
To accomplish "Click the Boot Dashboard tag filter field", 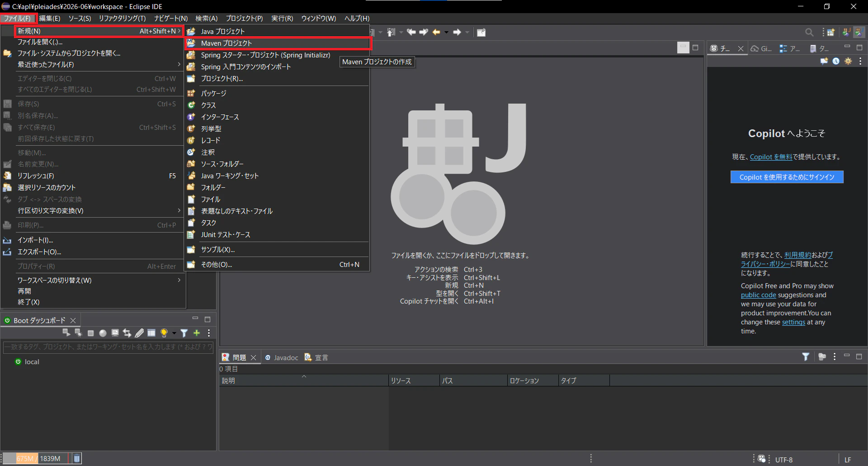I will pyautogui.click(x=108, y=347).
